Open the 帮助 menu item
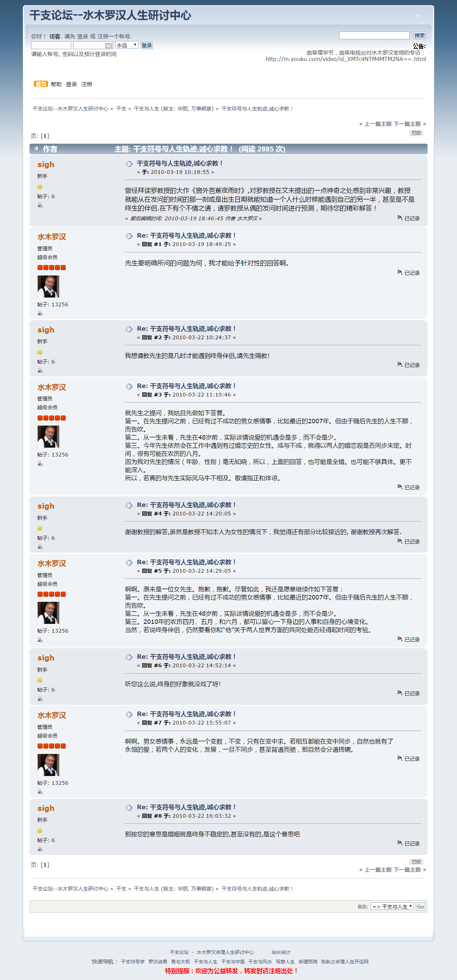 click(x=56, y=84)
